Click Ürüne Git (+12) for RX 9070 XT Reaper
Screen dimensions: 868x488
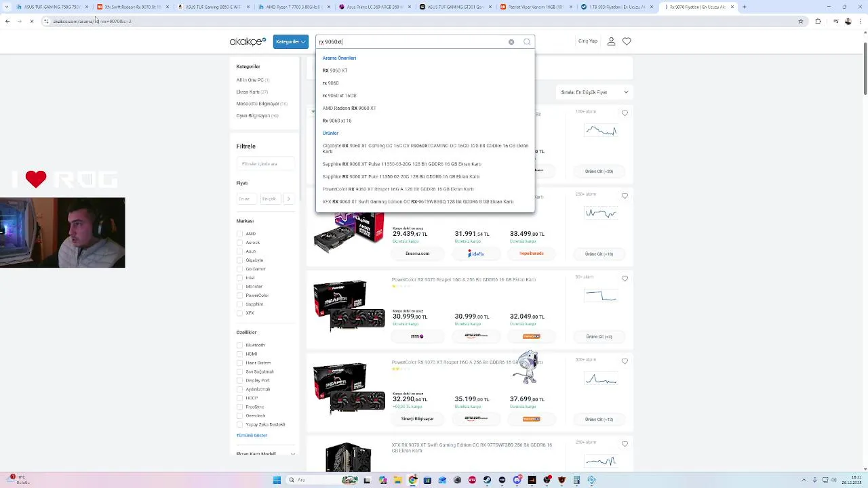pos(599,419)
